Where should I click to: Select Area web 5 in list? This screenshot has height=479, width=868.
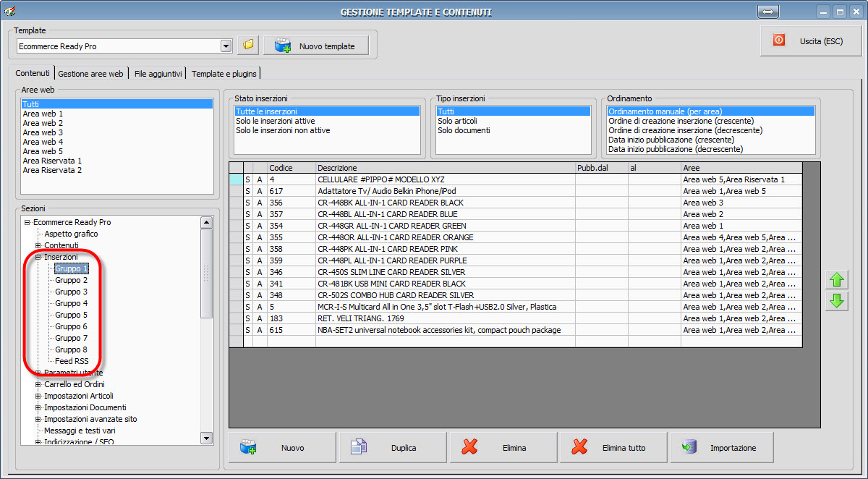point(117,151)
